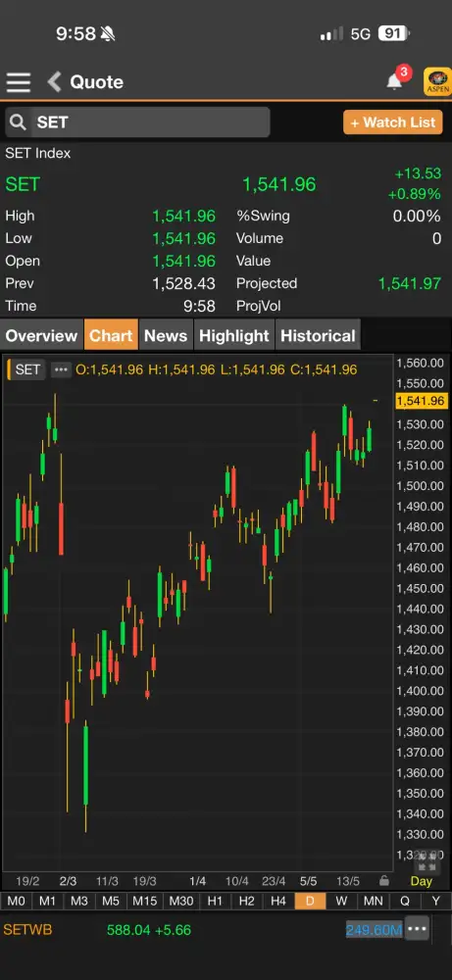Screen dimensions: 452x980
Task: Switch chart to weekly W interval
Action: click(x=341, y=901)
